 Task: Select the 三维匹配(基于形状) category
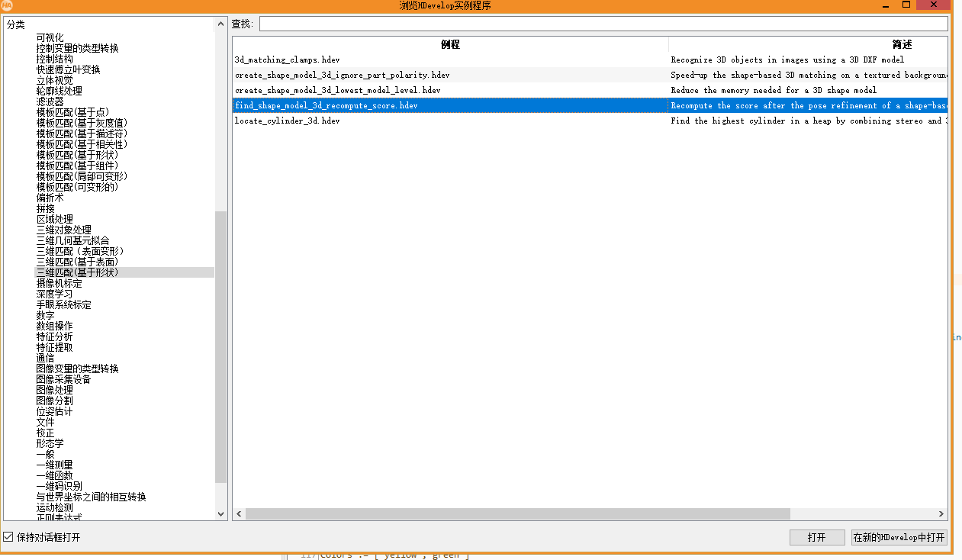pyautogui.click(x=77, y=272)
